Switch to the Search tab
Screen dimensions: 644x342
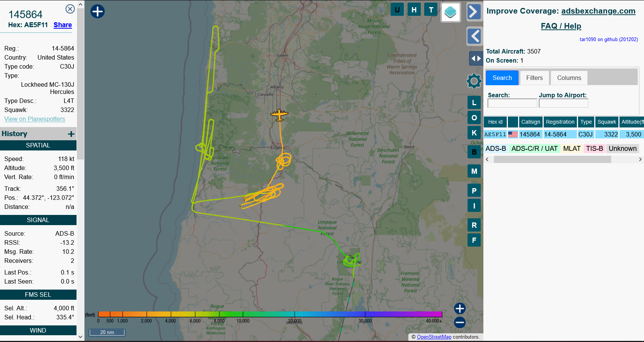502,78
